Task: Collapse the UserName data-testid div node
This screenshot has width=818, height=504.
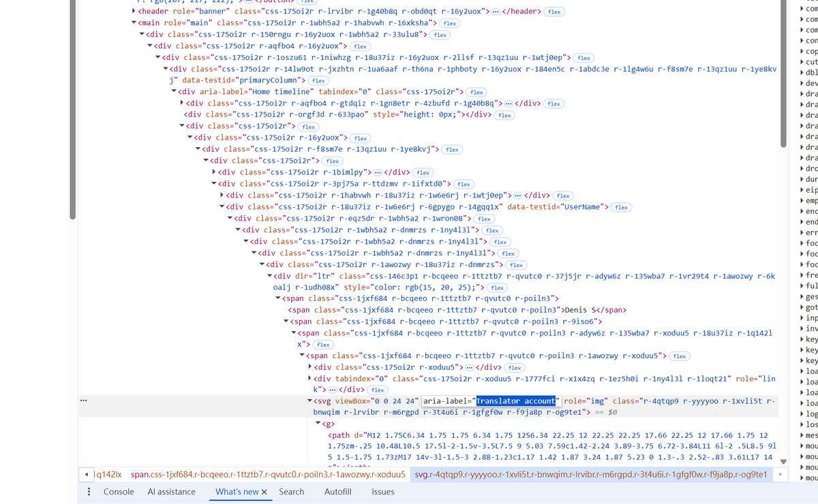Action: click(222, 207)
